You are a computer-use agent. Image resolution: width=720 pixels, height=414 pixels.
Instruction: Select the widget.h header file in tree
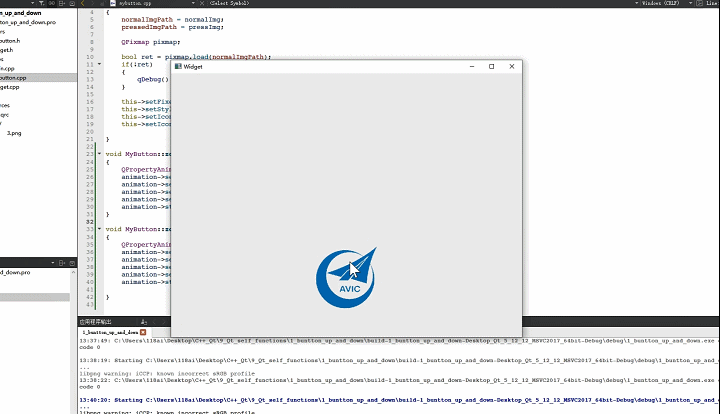(7, 50)
